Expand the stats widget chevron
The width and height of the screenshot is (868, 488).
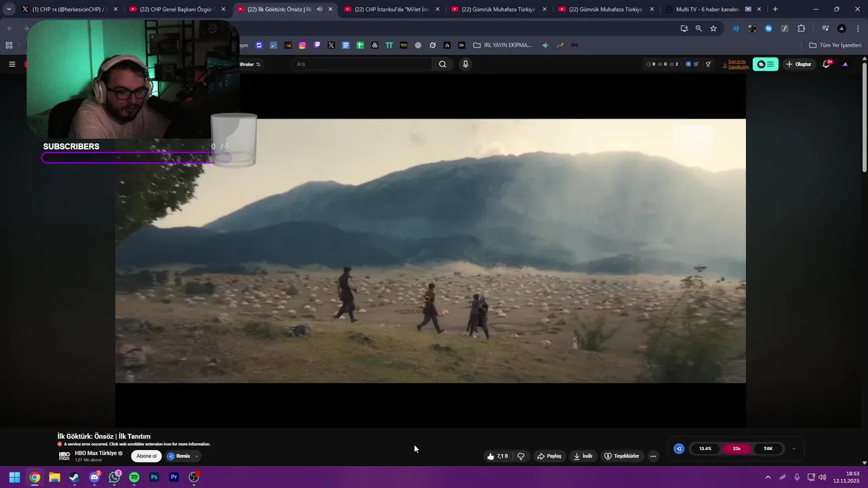(x=793, y=449)
